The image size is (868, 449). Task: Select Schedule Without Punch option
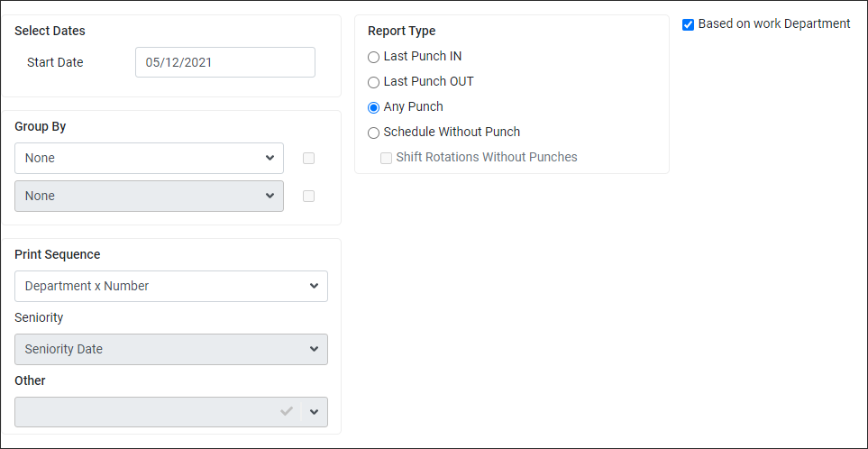tap(374, 133)
